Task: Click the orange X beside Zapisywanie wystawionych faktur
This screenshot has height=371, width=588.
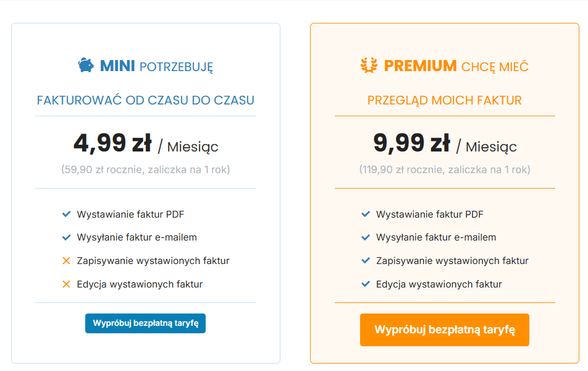Action: (x=67, y=261)
